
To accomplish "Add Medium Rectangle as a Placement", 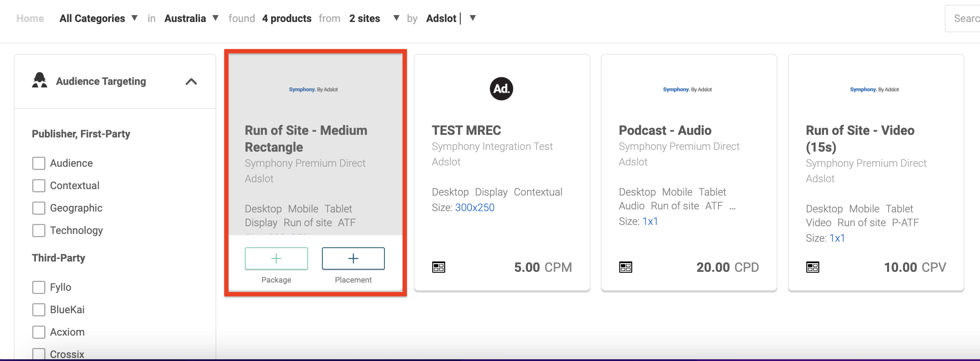I will point(353,258).
